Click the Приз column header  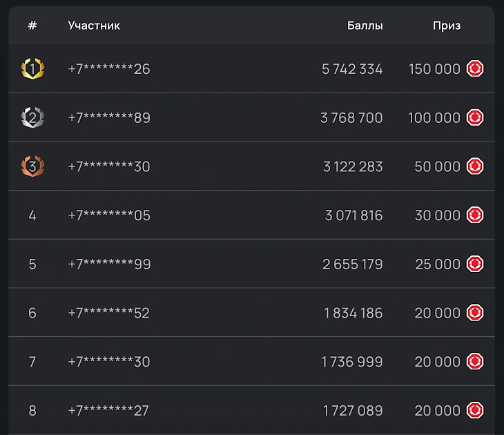coord(447,26)
